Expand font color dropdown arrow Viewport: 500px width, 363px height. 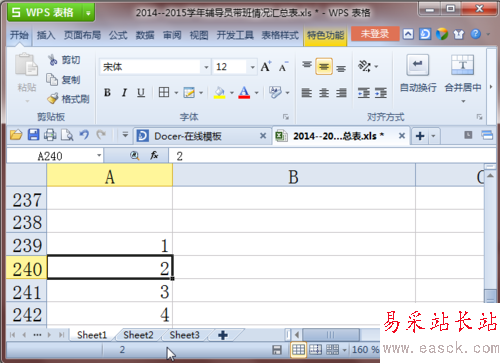pyautogui.click(x=256, y=93)
